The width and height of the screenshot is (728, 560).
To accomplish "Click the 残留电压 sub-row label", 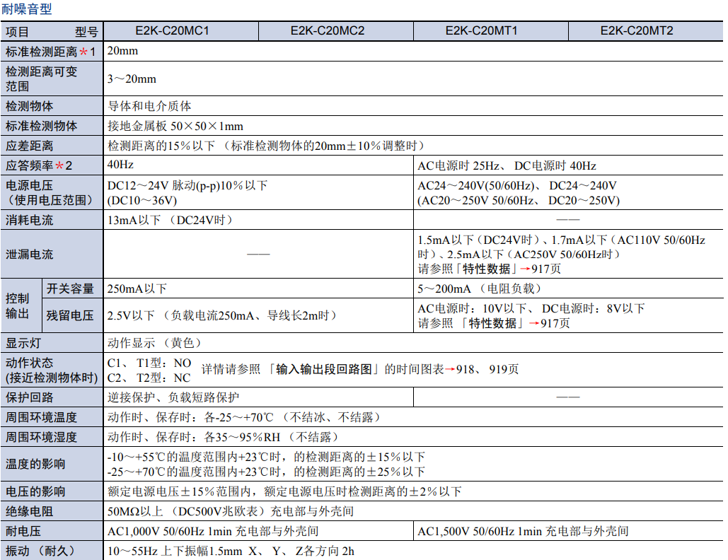I will pyautogui.click(x=70, y=315).
